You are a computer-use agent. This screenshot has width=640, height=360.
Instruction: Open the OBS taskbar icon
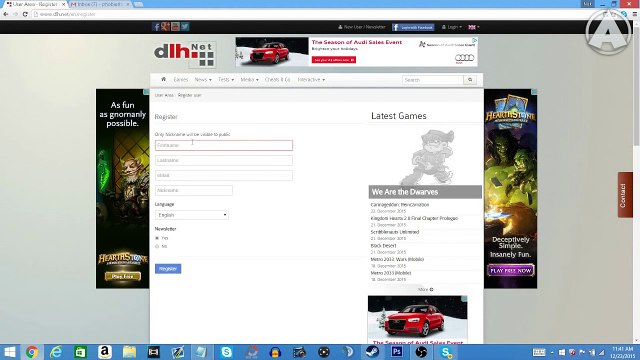pyautogui.click(x=421, y=352)
